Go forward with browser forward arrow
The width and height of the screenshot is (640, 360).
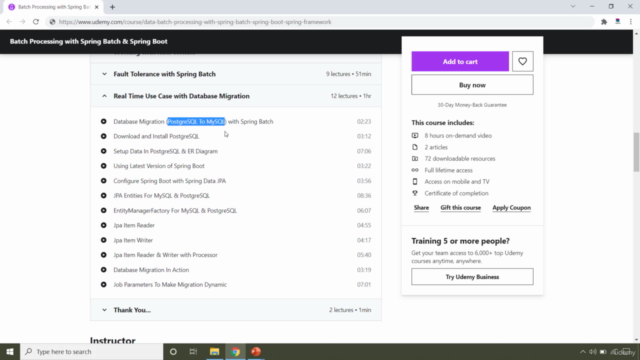point(22,22)
